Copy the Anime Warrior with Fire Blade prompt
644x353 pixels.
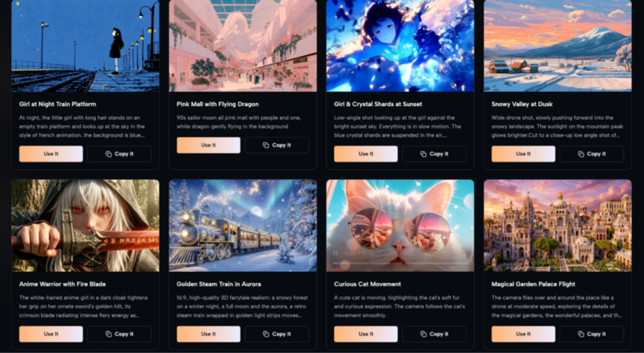coord(119,334)
